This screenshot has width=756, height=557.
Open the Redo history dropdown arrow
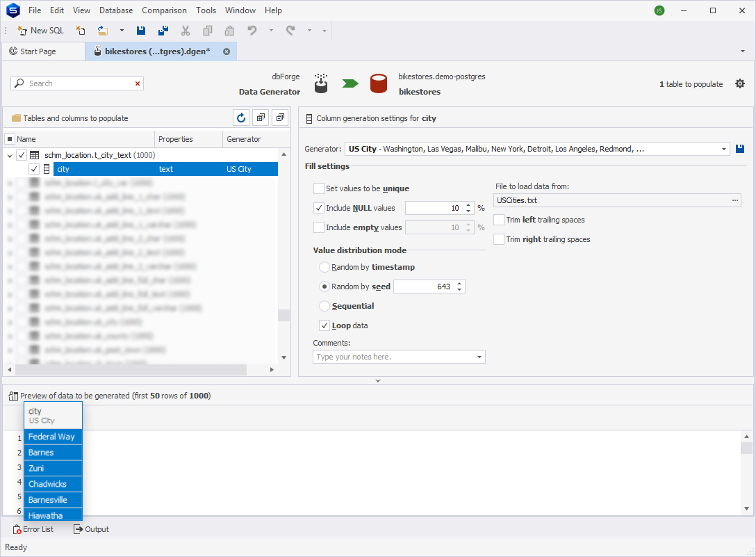(x=309, y=31)
